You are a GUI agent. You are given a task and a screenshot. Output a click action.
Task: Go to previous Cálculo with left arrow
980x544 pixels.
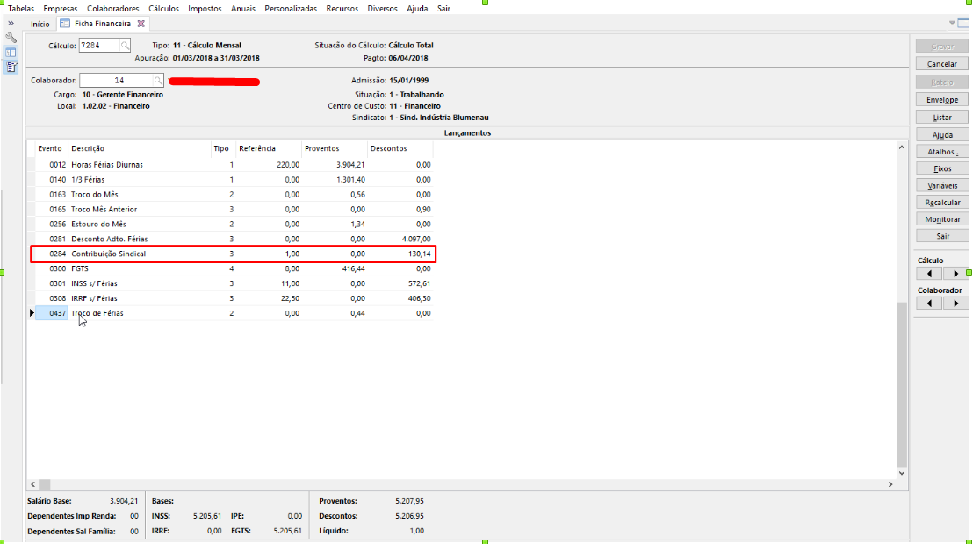click(928, 273)
